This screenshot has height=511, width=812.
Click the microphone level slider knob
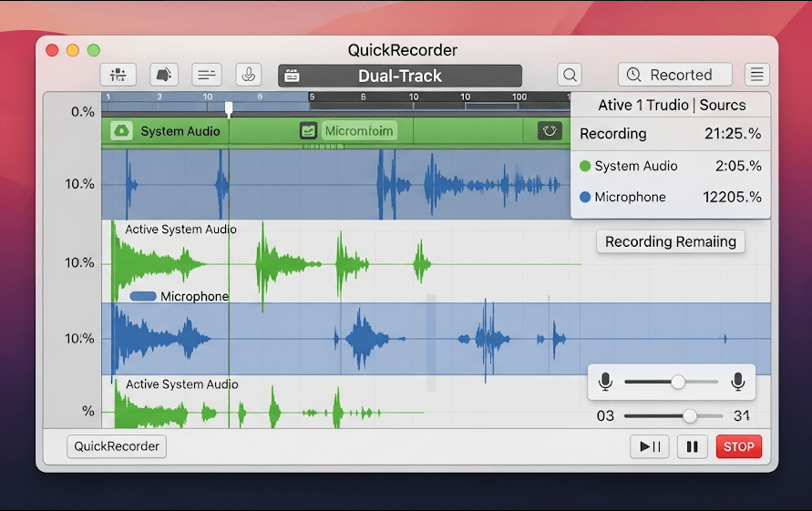(x=678, y=382)
